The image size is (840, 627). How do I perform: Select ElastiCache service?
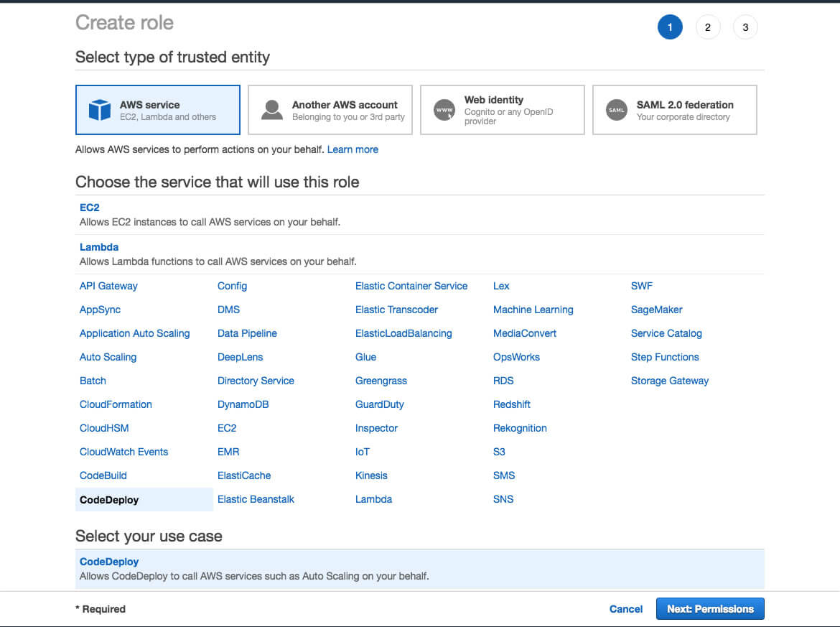[x=244, y=475]
